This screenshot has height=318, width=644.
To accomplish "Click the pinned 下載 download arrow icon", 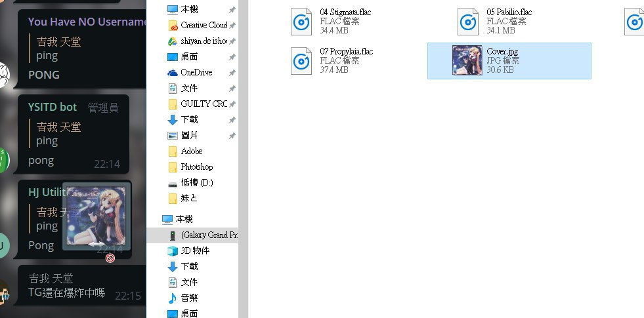I will point(173,120).
